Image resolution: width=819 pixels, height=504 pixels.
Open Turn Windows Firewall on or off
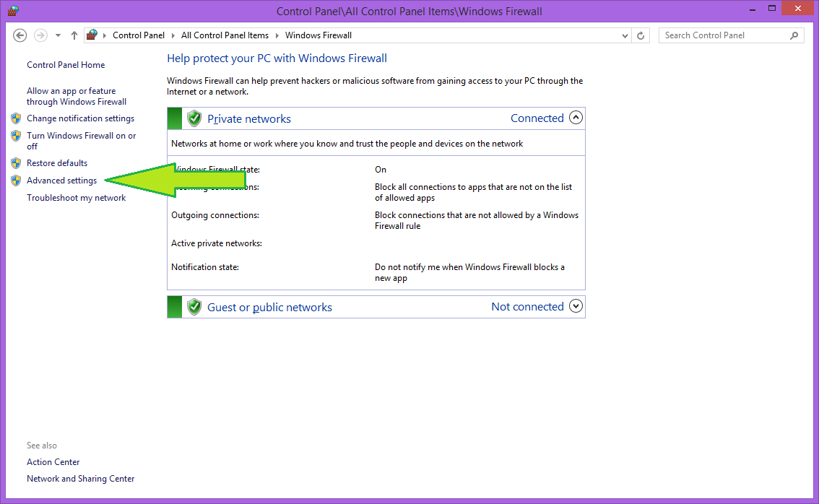click(x=81, y=141)
